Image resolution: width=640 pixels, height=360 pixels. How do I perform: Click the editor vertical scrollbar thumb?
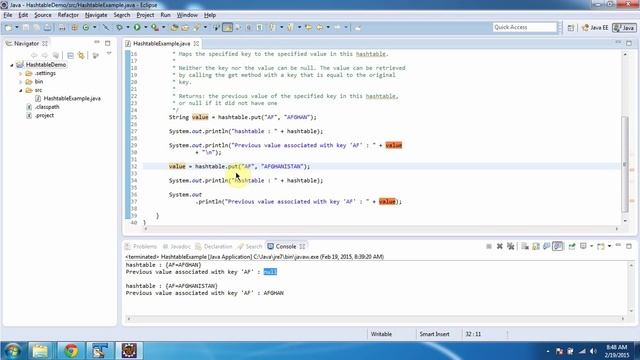[625, 163]
